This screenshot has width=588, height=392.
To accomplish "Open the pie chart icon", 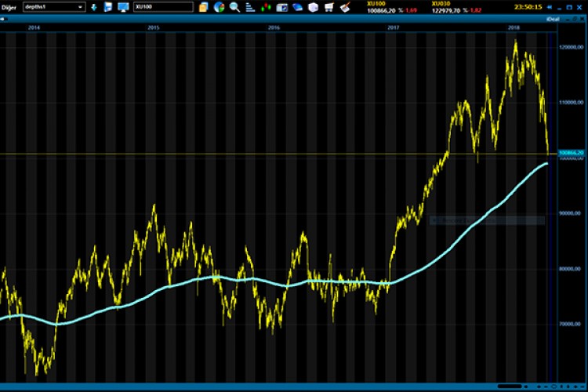I will (x=219, y=7).
